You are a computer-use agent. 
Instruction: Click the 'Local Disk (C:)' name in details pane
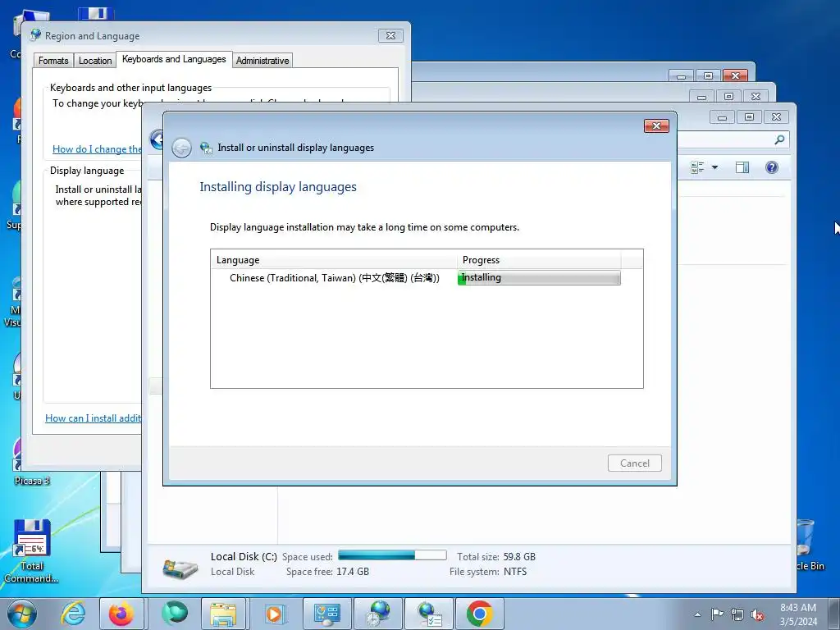tap(244, 557)
